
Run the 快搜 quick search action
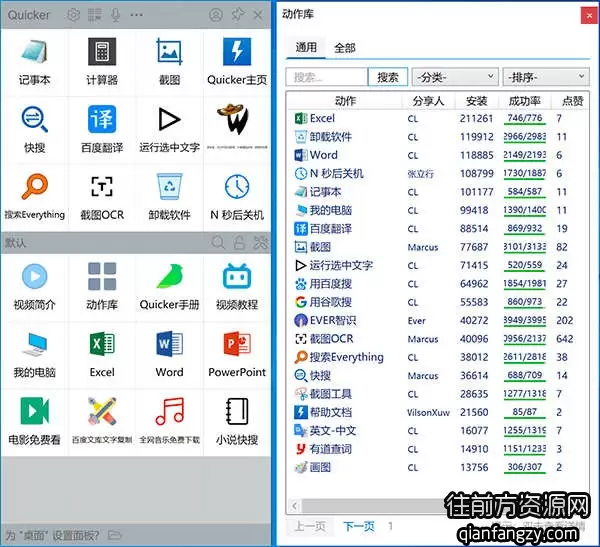click(34, 130)
